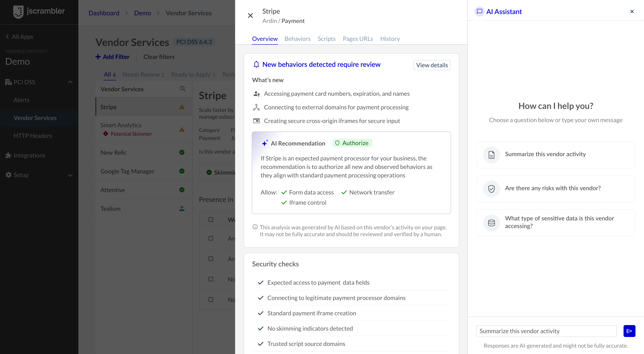Image resolution: width=644 pixels, height=354 pixels.
Task: Click the Authorize button in AI Recommendation
Action: pyautogui.click(x=352, y=143)
